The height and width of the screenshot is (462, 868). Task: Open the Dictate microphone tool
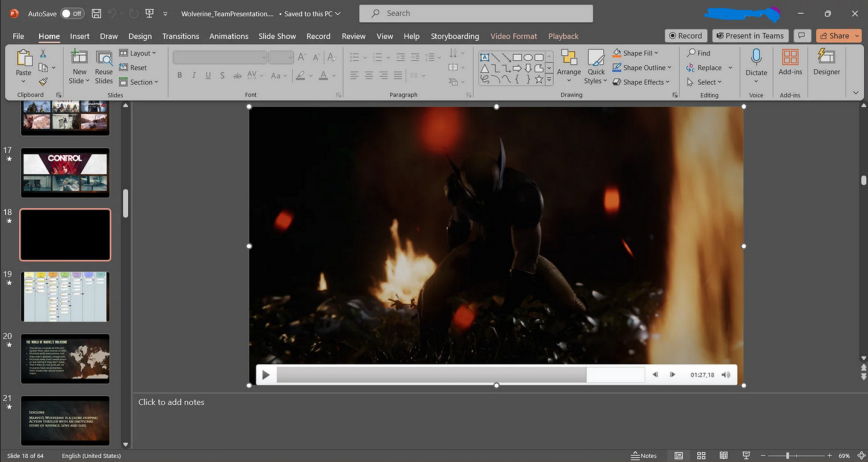click(x=756, y=62)
